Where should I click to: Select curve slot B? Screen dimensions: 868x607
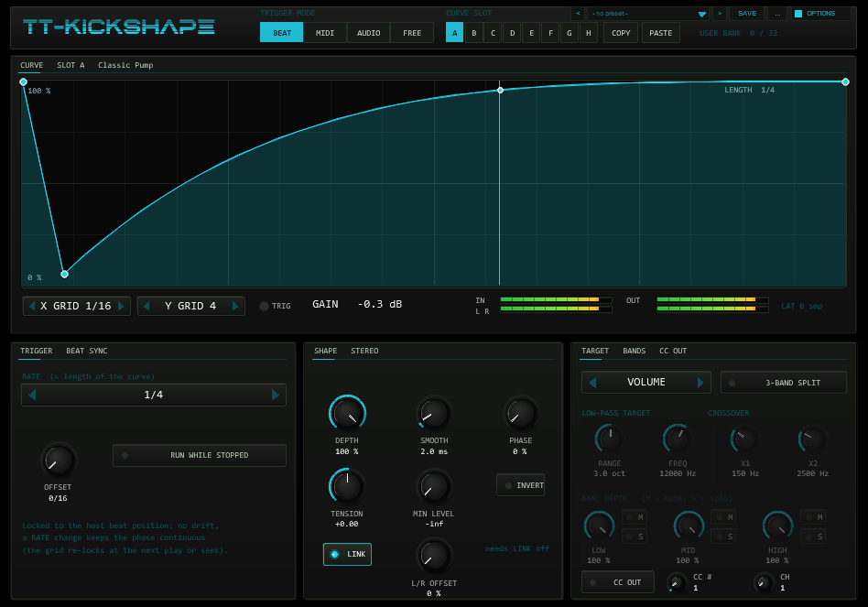pyautogui.click(x=474, y=33)
